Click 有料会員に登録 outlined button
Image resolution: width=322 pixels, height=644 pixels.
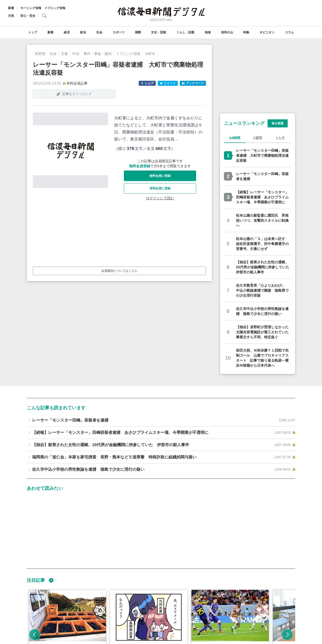160,188
